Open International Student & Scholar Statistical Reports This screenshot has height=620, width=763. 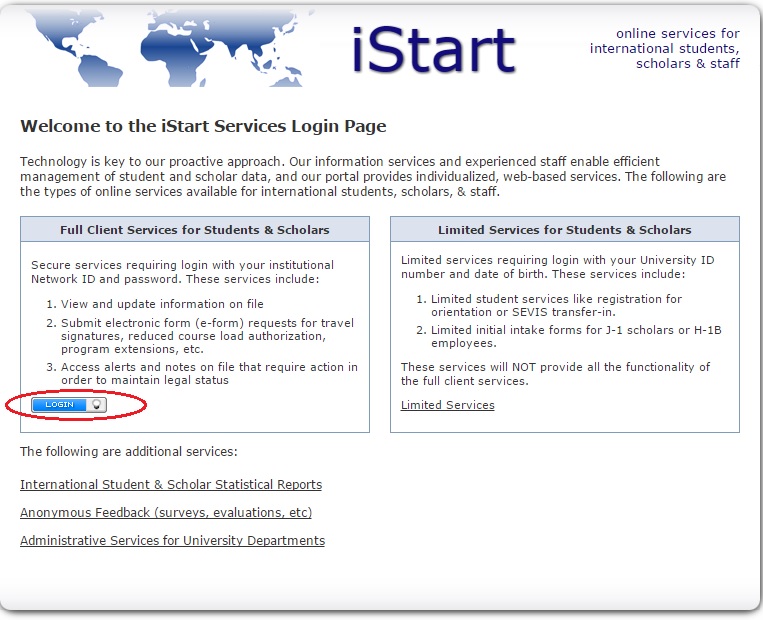(171, 485)
